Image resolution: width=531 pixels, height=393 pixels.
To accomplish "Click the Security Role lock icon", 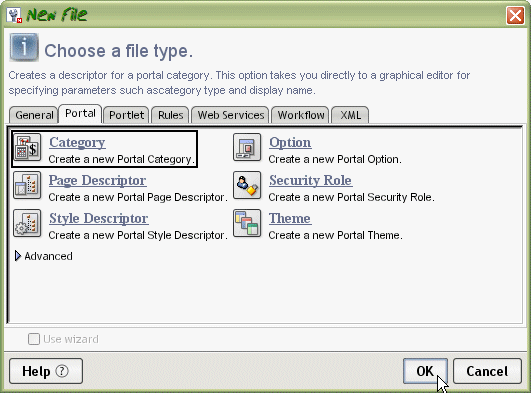I will click(x=247, y=185).
